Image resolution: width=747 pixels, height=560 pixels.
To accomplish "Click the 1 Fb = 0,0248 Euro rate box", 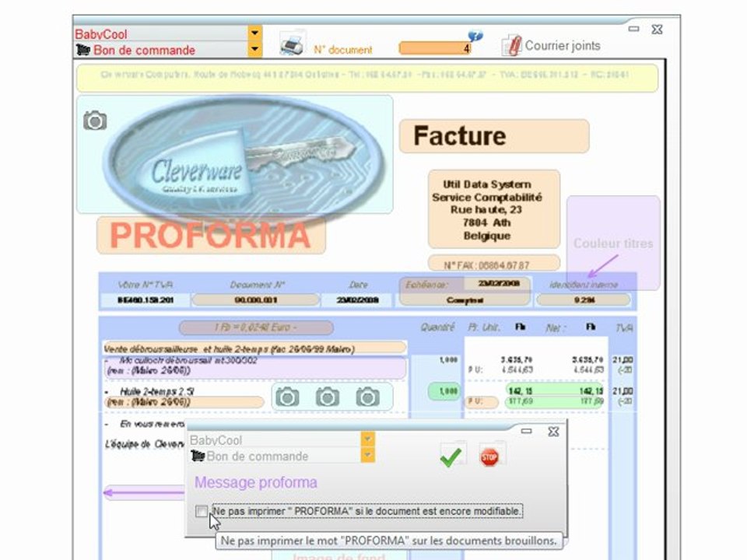I will pyautogui.click(x=256, y=327).
